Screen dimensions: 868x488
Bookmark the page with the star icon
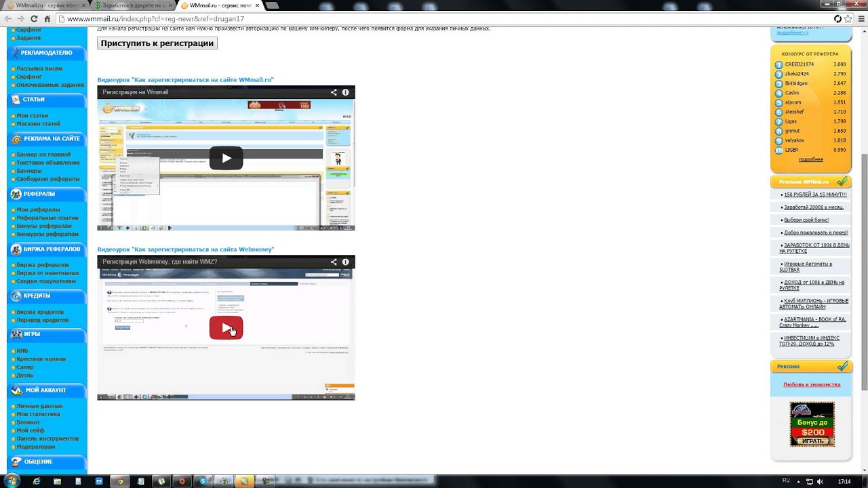point(848,19)
